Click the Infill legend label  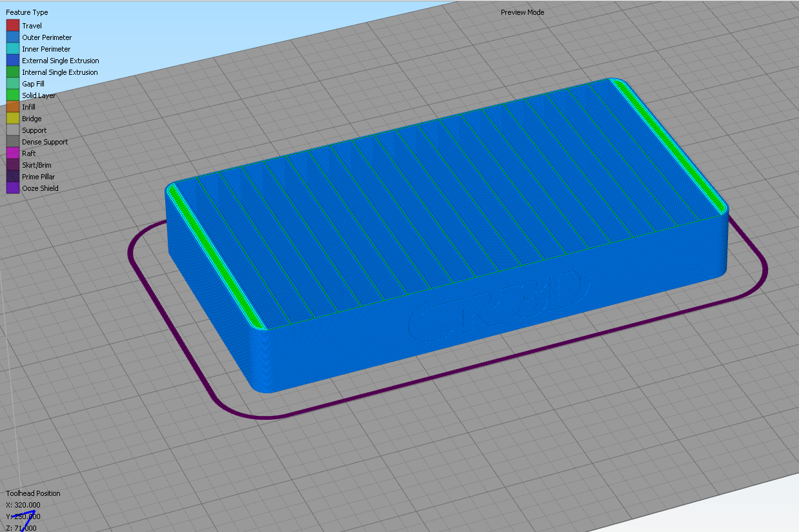tap(28, 107)
